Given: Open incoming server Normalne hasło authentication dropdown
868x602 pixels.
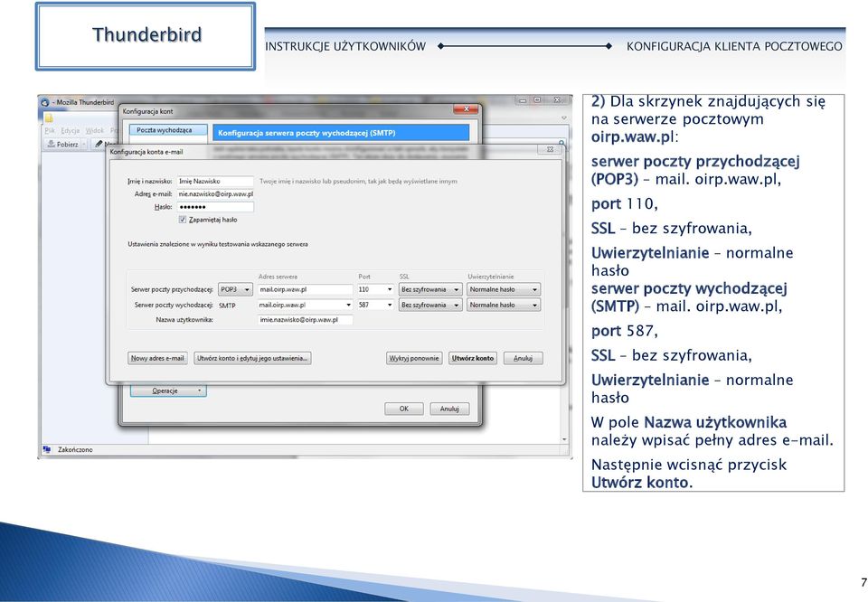Looking at the screenshot, I should pos(504,289).
